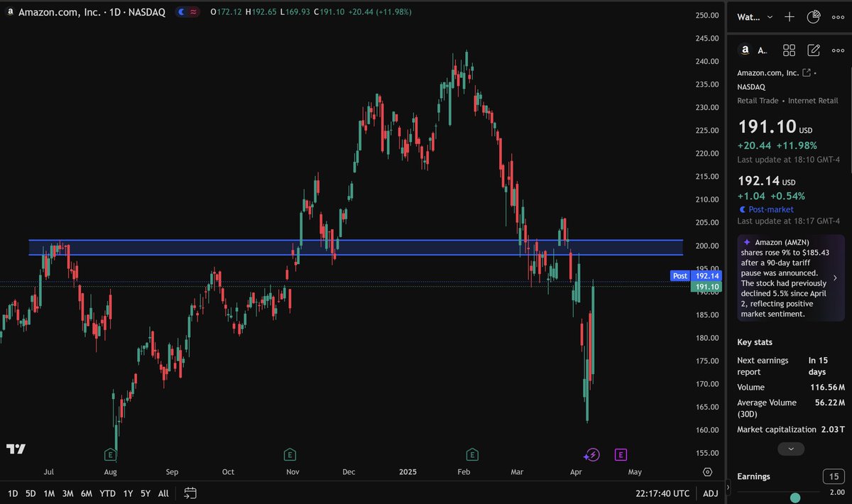Open the go-to-date calendar icon
Screen dimensions: 852x504
[190, 493]
